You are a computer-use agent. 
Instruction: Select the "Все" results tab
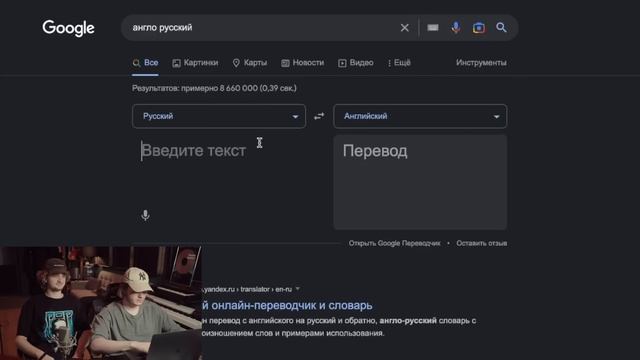click(x=145, y=63)
